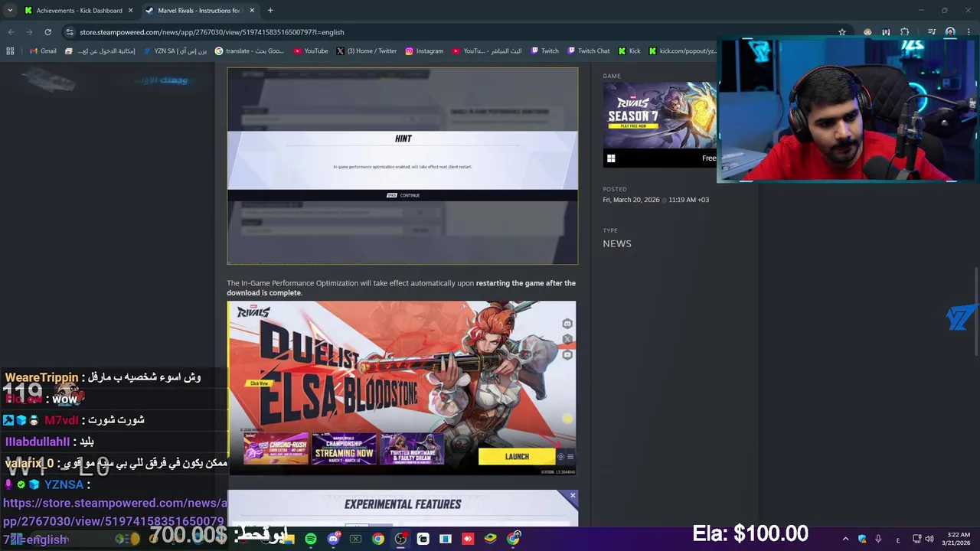Open Discord from the taskbar
The image size is (980, 551).
[333, 539]
